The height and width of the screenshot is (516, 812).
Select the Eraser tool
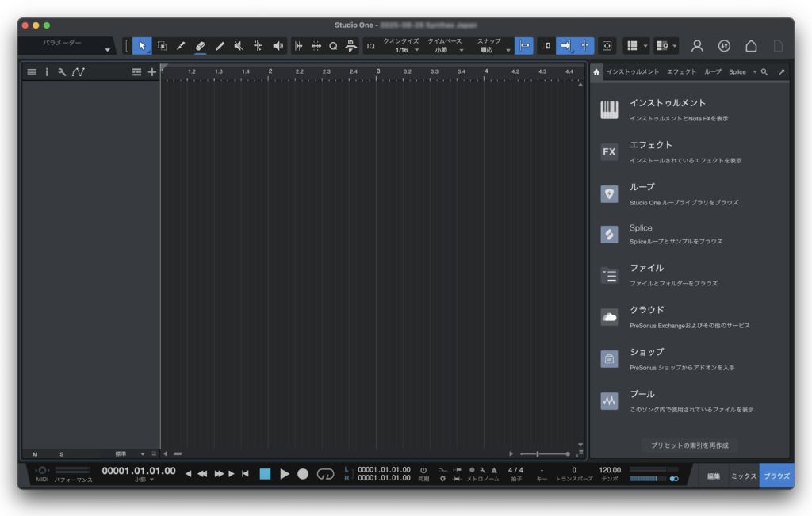coord(201,46)
